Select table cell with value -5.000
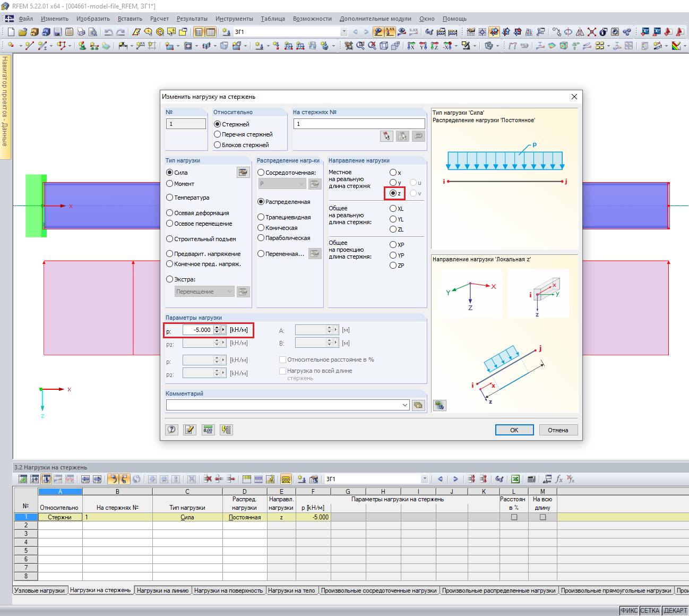Screen dimensions: 689x616 pyautogui.click(x=313, y=517)
